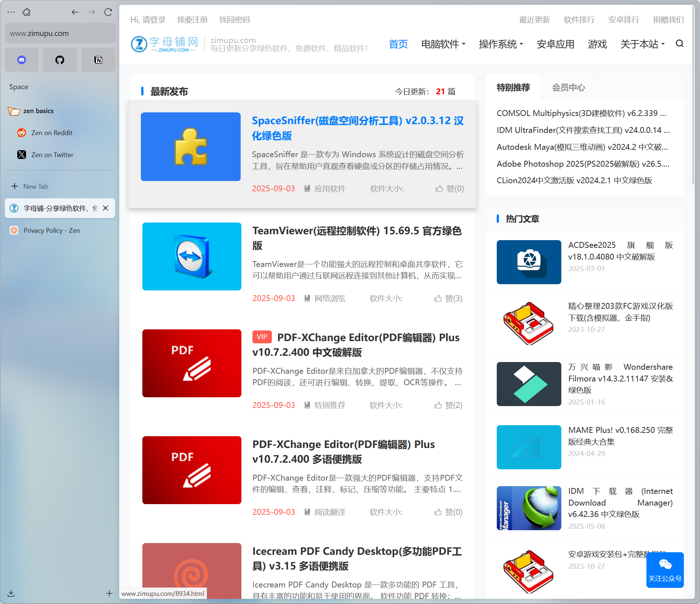Open the extensions puzzle icon
700x604 pixels.
point(26,12)
